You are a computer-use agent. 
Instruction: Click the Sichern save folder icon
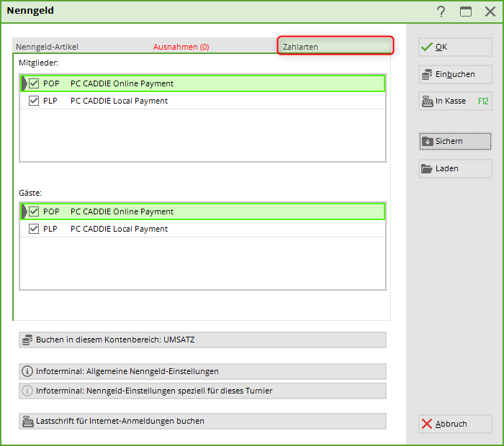427,141
